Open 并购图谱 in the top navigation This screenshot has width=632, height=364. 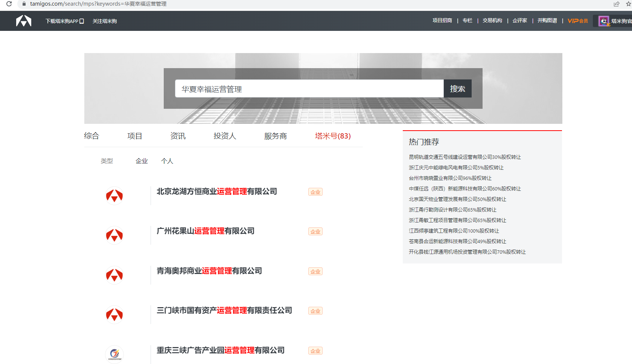click(547, 20)
